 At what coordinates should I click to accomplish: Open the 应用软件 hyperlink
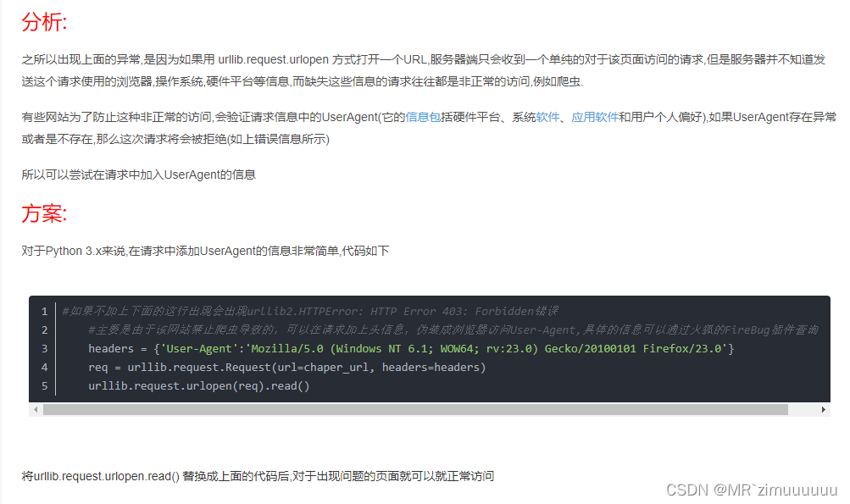click(x=595, y=117)
